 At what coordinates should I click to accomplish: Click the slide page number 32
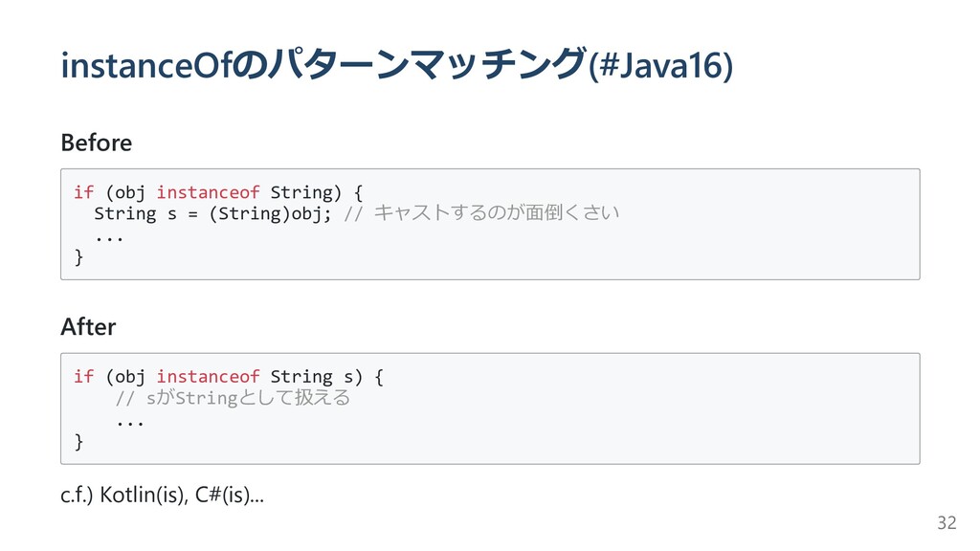(x=947, y=523)
